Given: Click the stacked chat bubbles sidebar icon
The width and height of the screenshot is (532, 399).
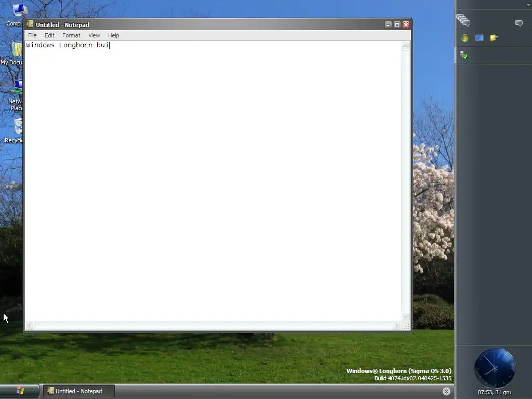Looking at the screenshot, I should coord(463,20).
